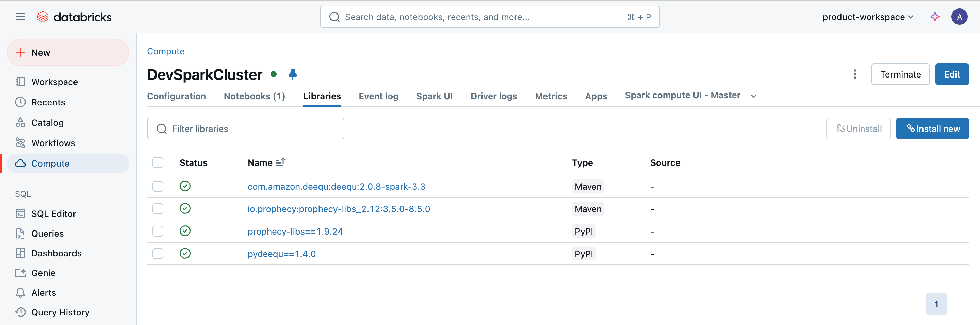Click status icon for pydeequ==1.4.0

tap(185, 254)
